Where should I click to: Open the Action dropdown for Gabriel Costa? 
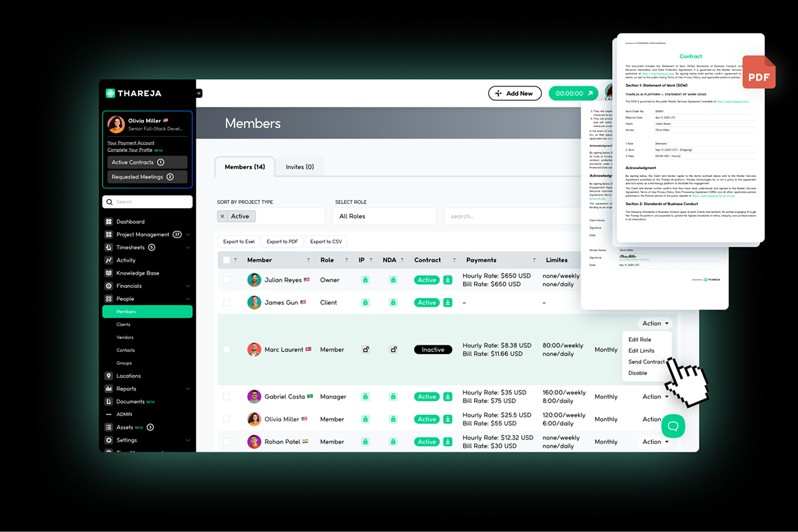coord(655,396)
